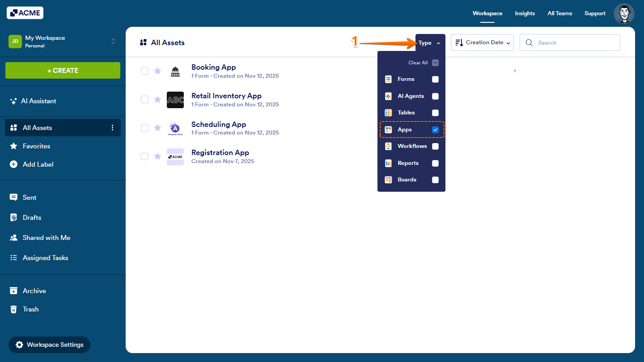Click the All Assets grid icon
Viewport: 644px width, 362px height.
click(x=13, y=127)
